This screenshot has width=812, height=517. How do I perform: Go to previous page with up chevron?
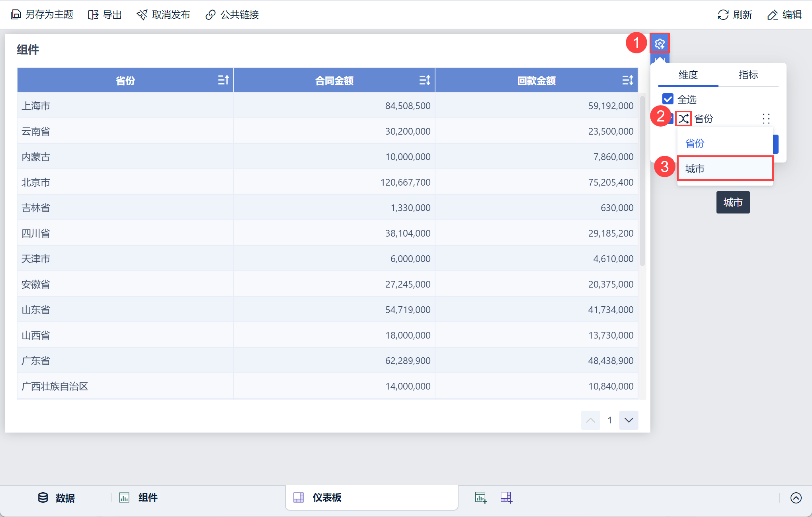[590, 420]
